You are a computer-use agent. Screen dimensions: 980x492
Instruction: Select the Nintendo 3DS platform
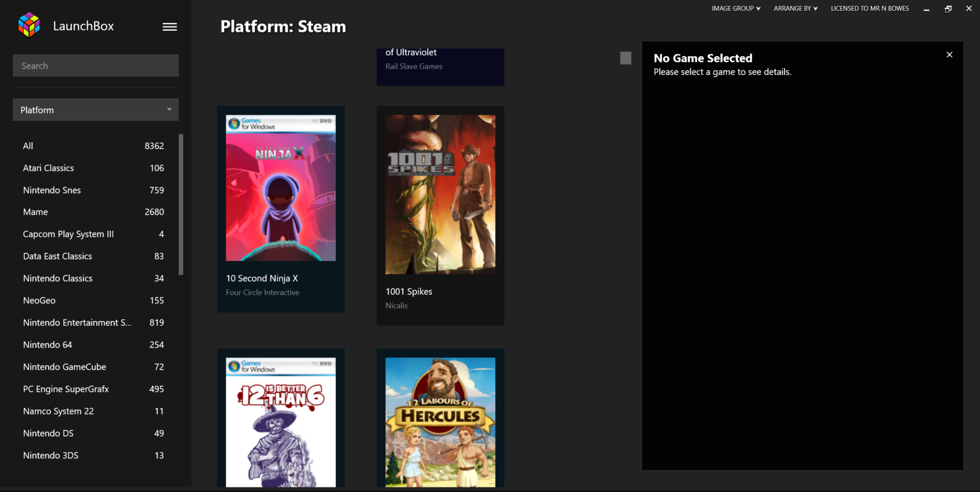[93, 455]
